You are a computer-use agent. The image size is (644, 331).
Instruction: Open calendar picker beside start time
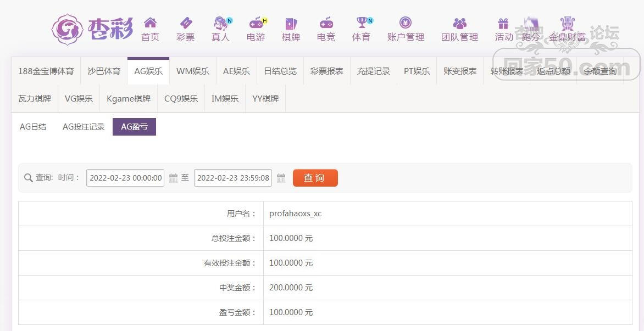[173, 178]
